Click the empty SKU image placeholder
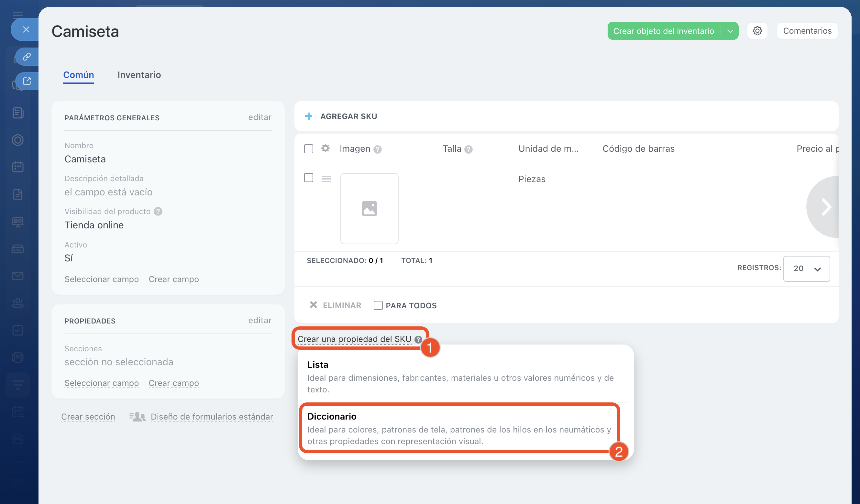This screenshot has width=860, height=504. [x=369, y=209]
